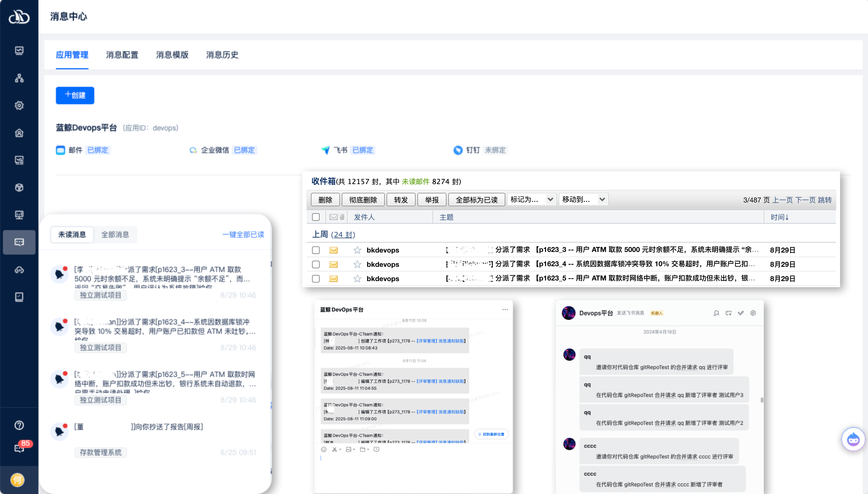Screen dimensions: 868x494
Task: Tick checkbox for the p1623_4 email row
Action: (316, 264)
